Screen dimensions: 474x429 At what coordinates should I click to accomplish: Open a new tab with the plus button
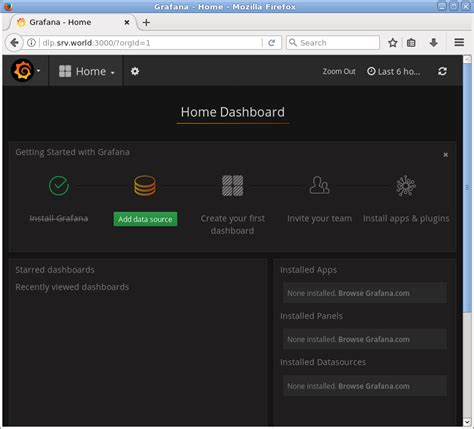tap(146, 22)
